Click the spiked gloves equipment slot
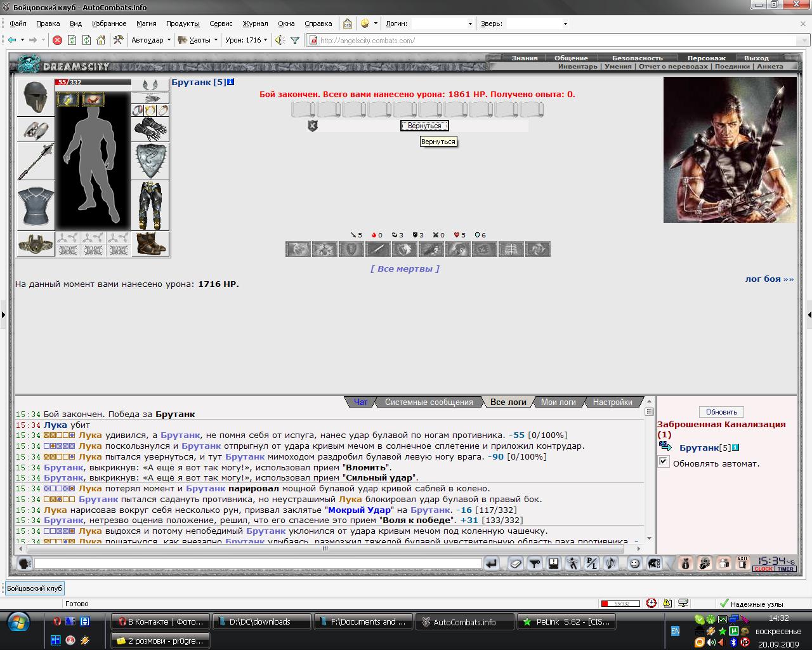The width and height of the screenshot is (812, 650). pyautogui.click(x=150, y=129)
